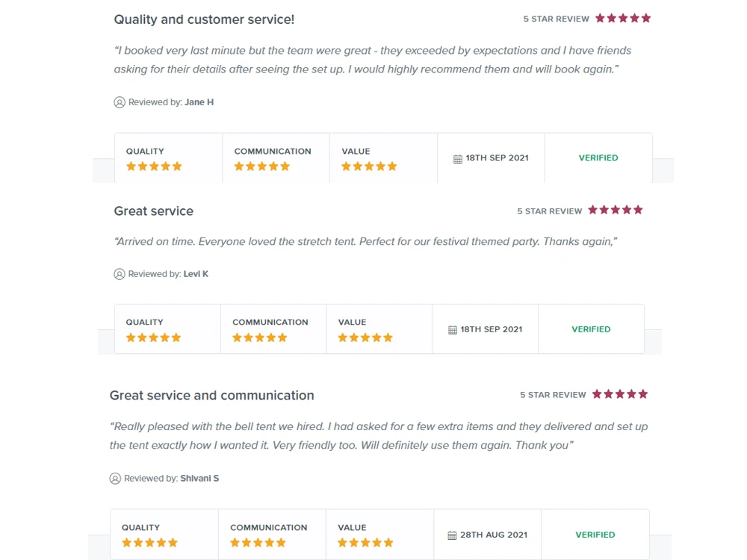Click 5 star rating for 'Great service' review
747x560 pixels.
coord(616,210)
